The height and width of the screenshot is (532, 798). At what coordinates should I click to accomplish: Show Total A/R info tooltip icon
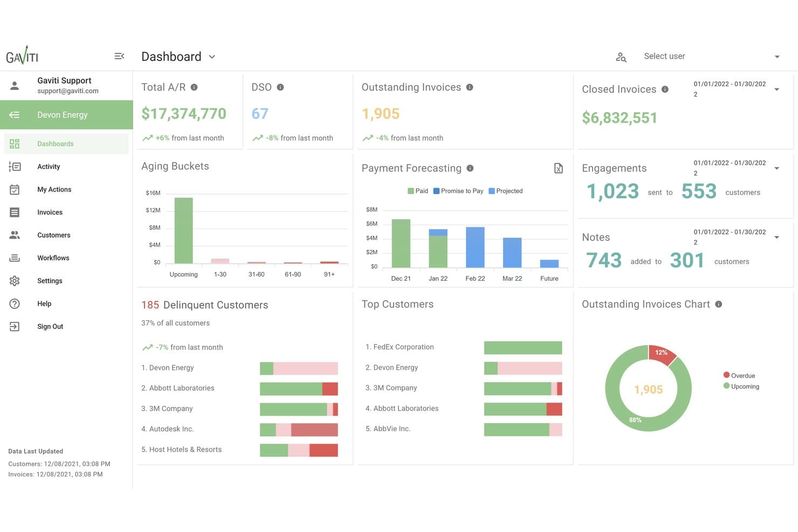pos(194,87)
